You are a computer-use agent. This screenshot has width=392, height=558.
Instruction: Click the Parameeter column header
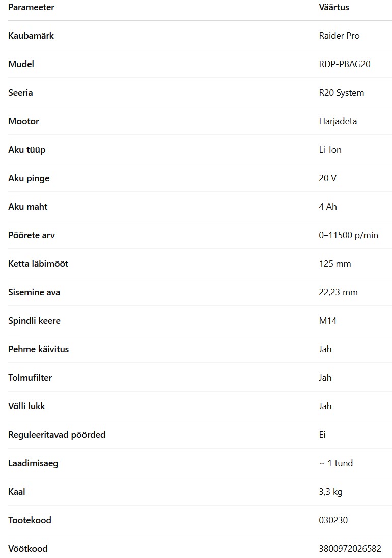(31, 7)
